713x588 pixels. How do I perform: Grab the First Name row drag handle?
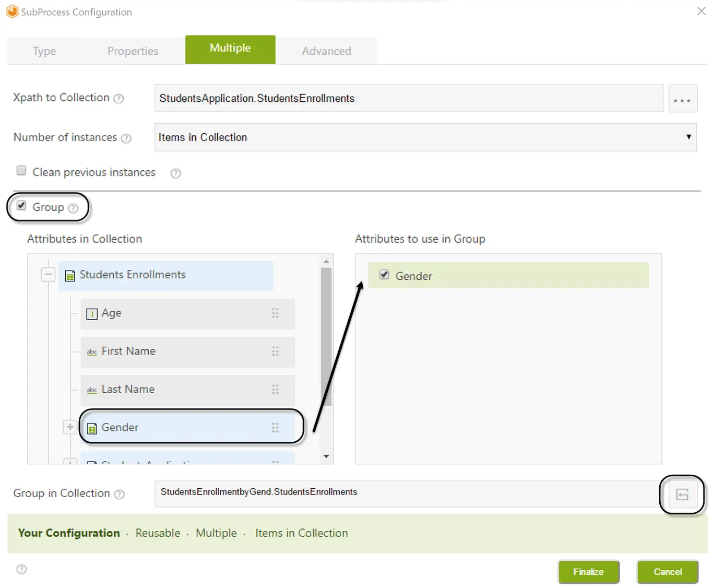click(x=275, y=351)
